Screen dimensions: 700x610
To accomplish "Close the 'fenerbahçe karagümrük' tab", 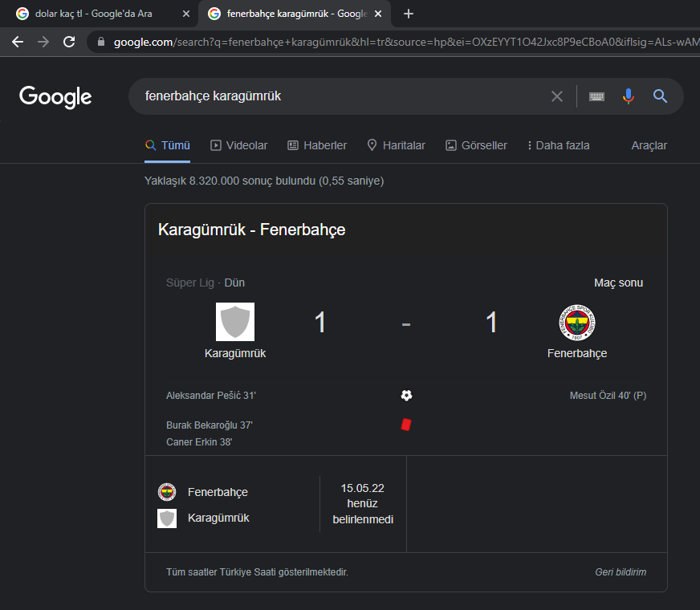I will [x=377, y=14].
